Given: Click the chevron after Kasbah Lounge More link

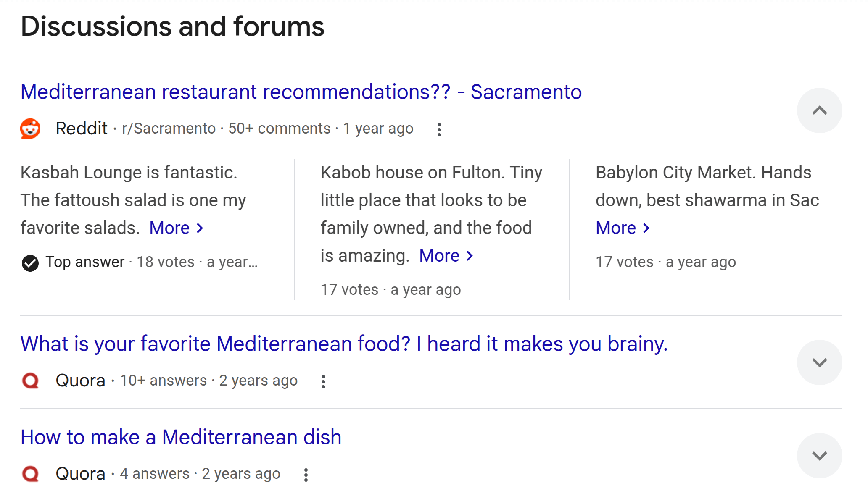Looking at the screenshot, I should click(200, 228).
